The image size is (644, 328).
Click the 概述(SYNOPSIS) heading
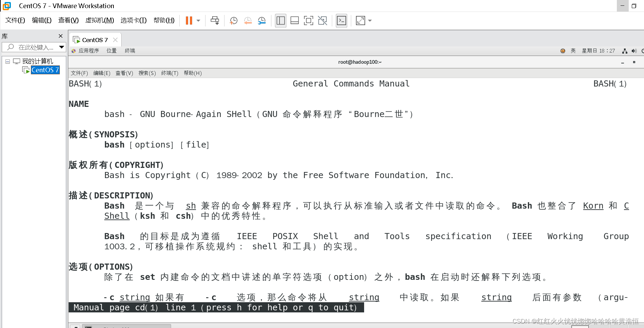click(x=103, y=135)
